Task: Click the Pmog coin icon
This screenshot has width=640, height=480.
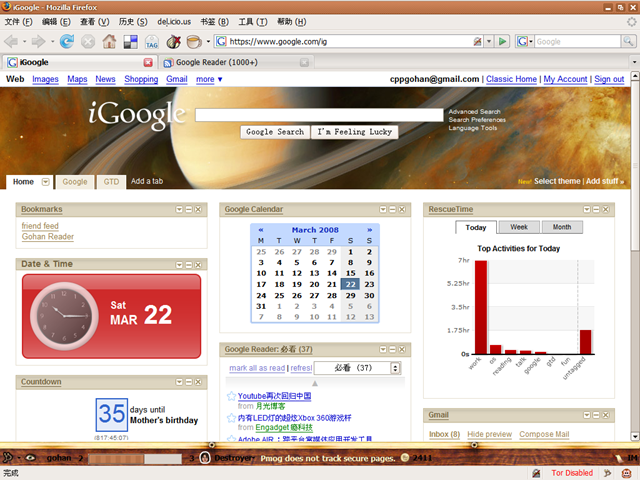Action: point(405,458)
